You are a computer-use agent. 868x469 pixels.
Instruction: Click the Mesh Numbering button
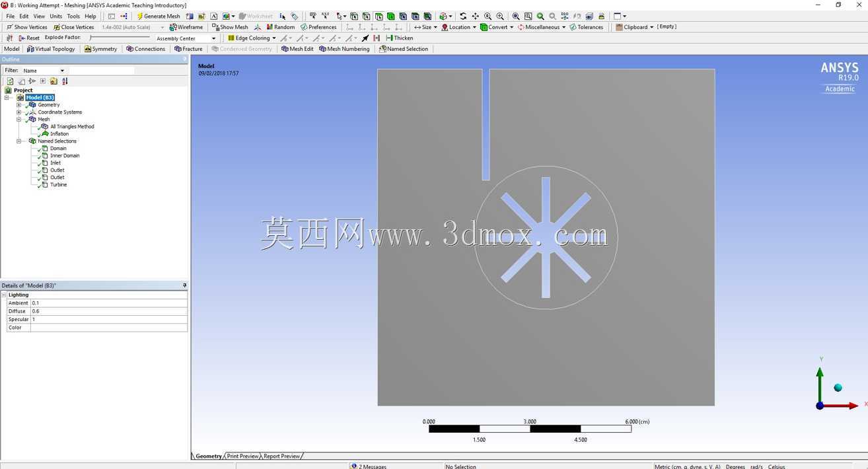[344, 49]
